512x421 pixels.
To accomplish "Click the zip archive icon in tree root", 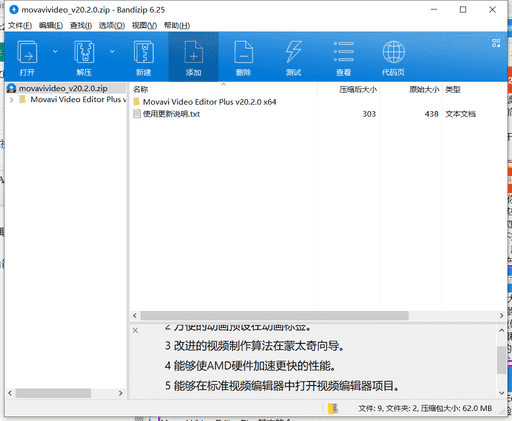I will pyautogui.click(x=12, y=88).
